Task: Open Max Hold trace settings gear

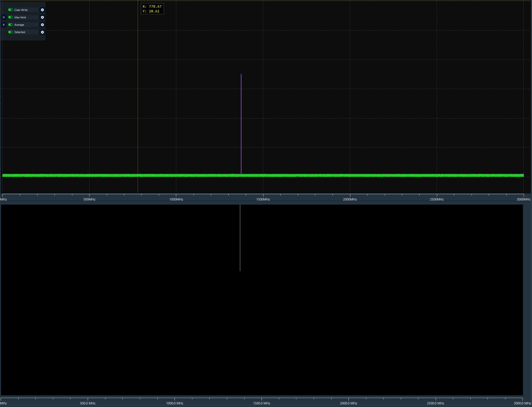Action: (x=42, y=17)
